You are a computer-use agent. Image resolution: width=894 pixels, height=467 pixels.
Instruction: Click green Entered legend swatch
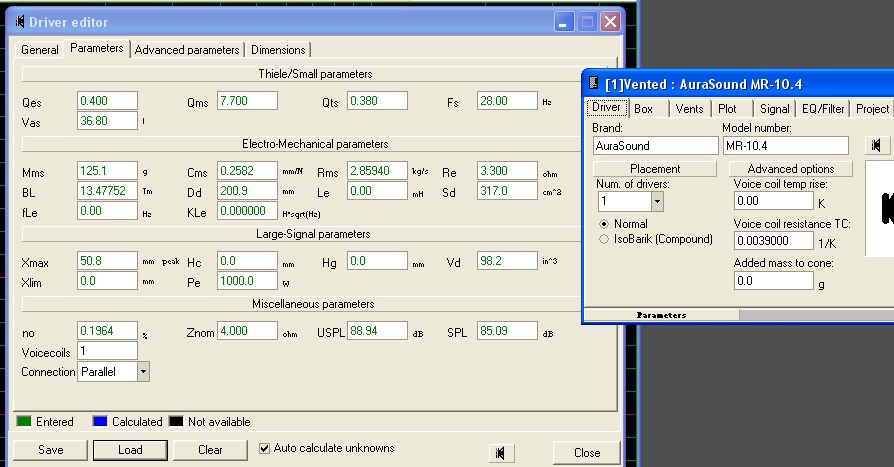tap(24, 421)
